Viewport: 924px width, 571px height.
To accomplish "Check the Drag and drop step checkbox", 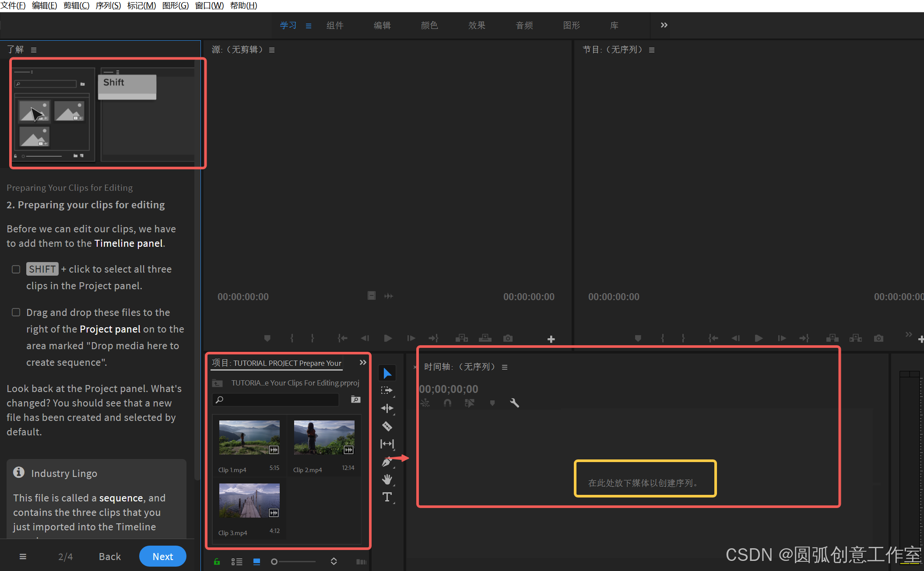I will click(16, 312).
